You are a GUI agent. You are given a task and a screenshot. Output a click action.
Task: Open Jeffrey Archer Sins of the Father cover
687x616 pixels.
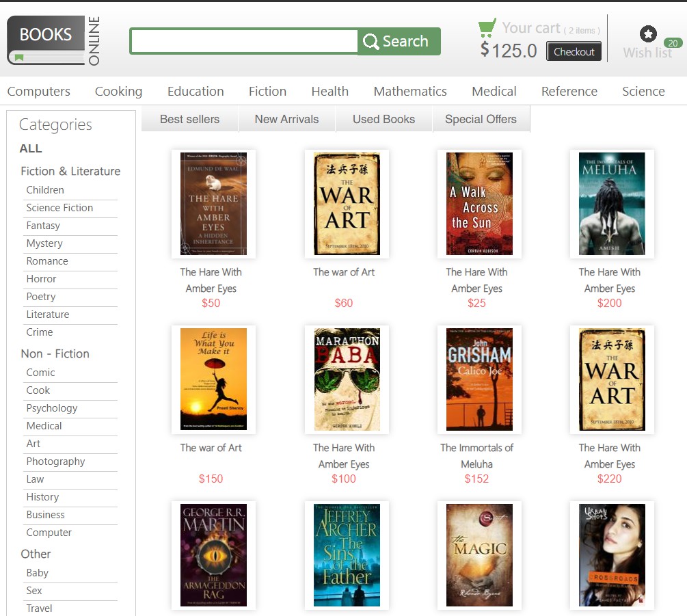[x=347, y=555]
